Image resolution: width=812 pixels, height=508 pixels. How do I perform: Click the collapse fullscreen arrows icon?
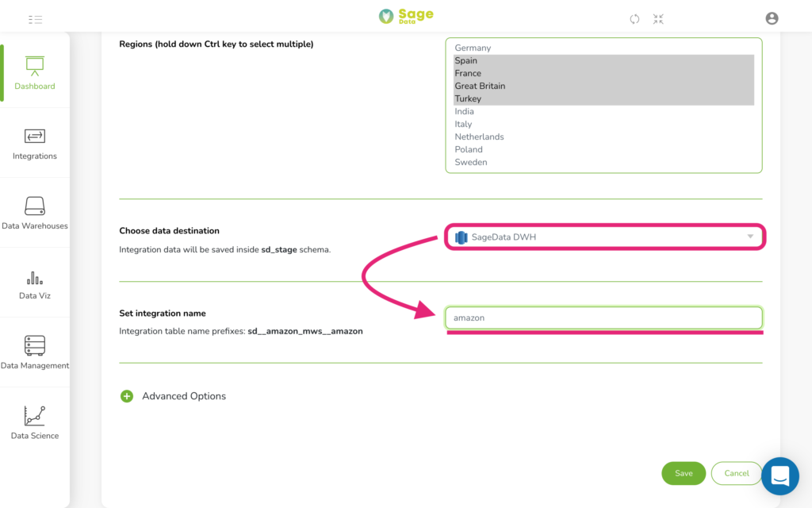[658, 19]
